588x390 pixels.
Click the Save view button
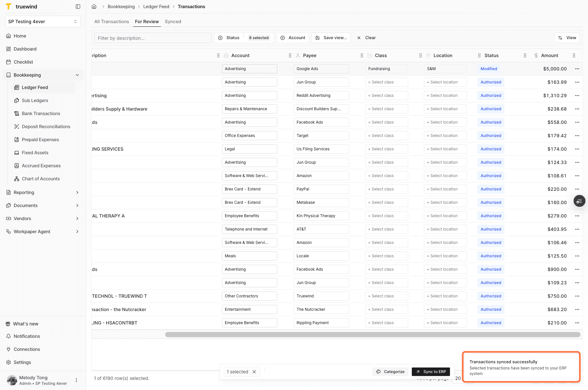[331, 38]
